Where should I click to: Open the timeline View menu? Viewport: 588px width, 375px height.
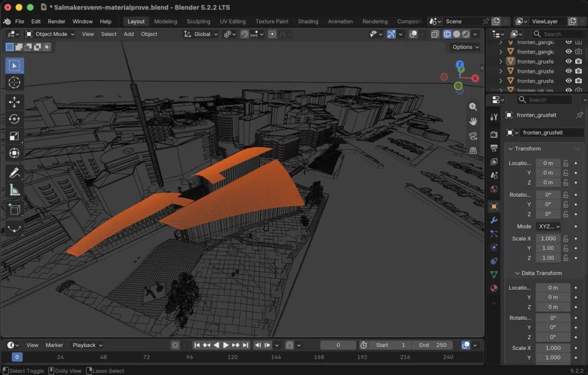(x=32, y=345)
